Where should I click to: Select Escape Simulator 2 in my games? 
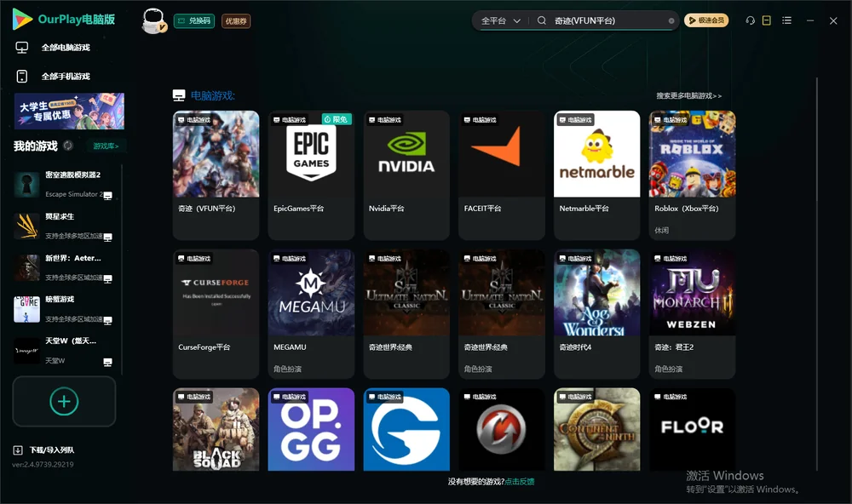(x=64, y=185)
